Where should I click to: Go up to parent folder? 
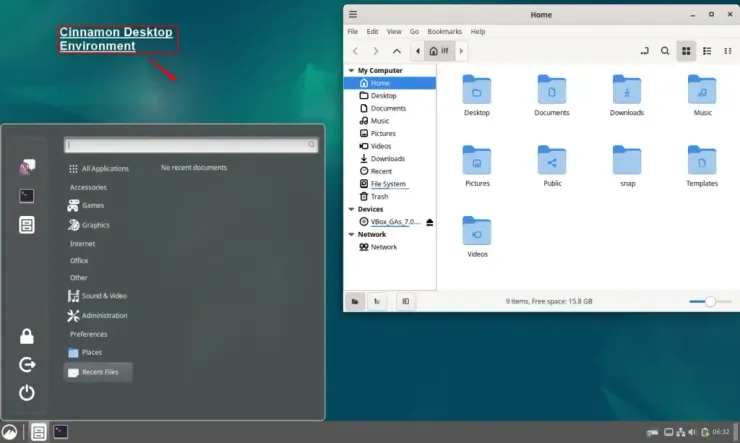397,51
